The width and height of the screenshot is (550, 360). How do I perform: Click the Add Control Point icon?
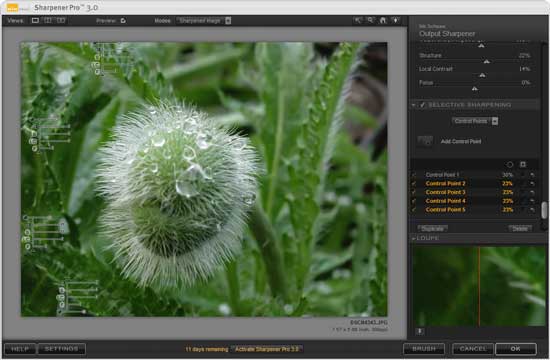425,141
